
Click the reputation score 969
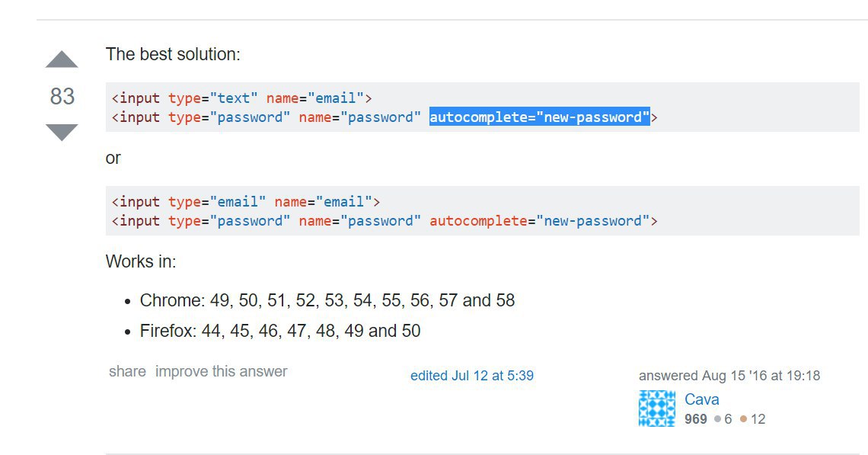click(x=695, y=419)
